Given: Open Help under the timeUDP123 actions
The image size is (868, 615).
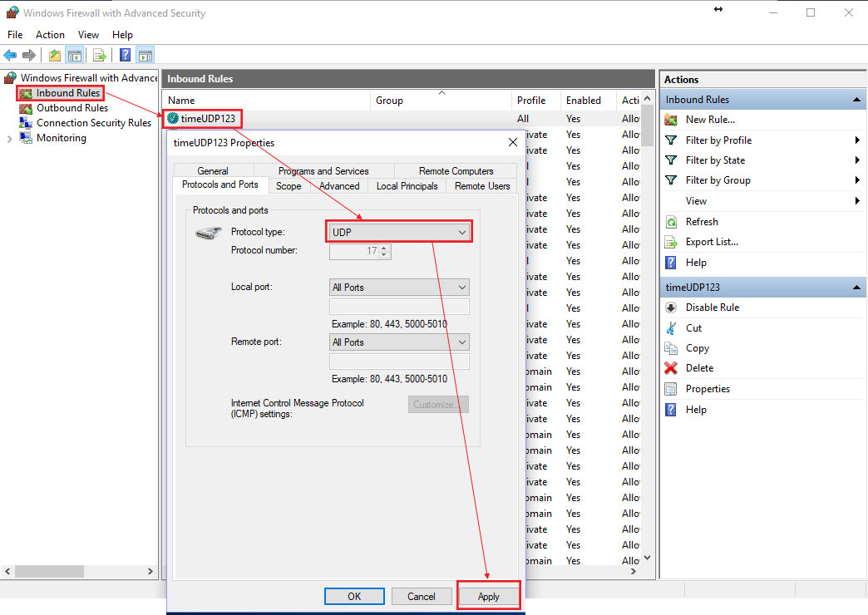Looking at the screenshot, I should pos(696,410).
